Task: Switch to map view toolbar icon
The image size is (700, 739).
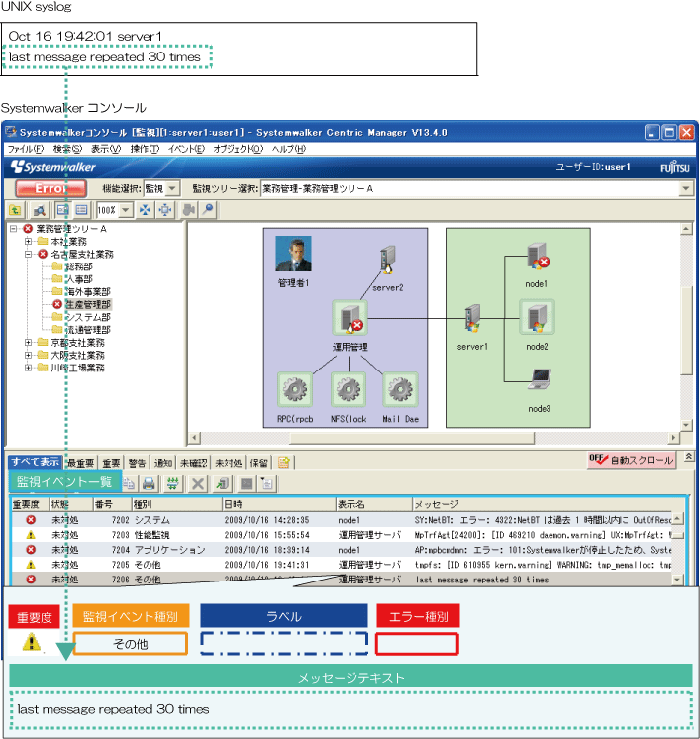Action: pyautogui.click(x=62, y=210)
